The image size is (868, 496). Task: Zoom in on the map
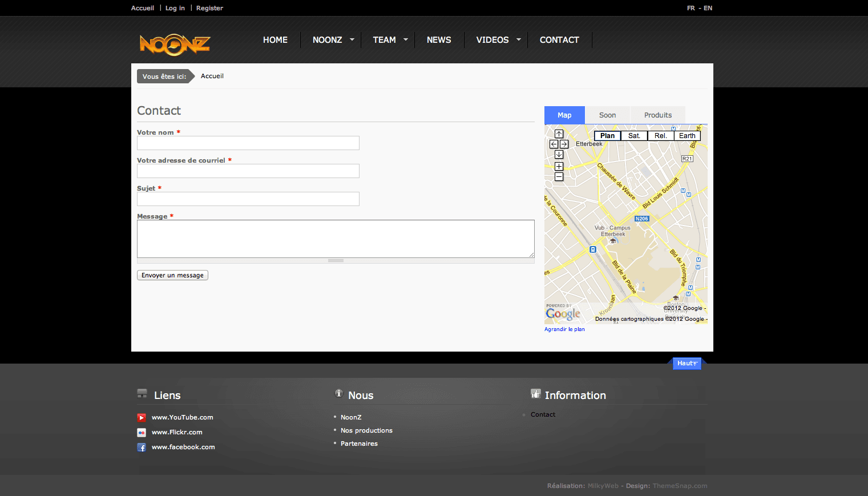pos(559,167)
